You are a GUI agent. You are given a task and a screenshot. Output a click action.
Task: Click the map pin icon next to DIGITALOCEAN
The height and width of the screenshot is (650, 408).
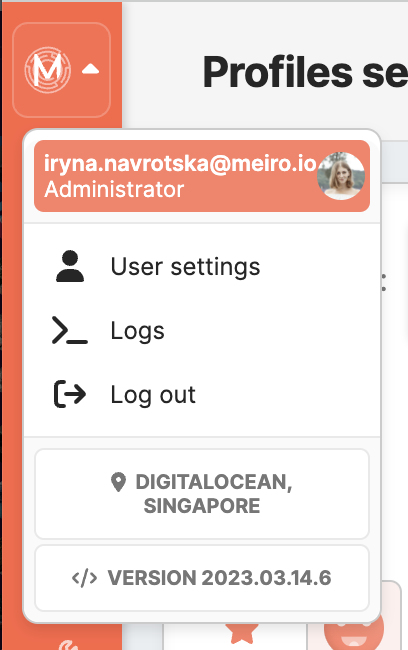(x=119, y=482)
